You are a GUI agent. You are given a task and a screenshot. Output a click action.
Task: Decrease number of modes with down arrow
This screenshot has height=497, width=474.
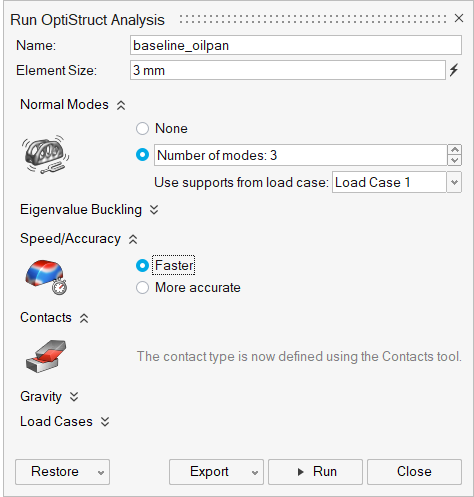pos(455,160)
